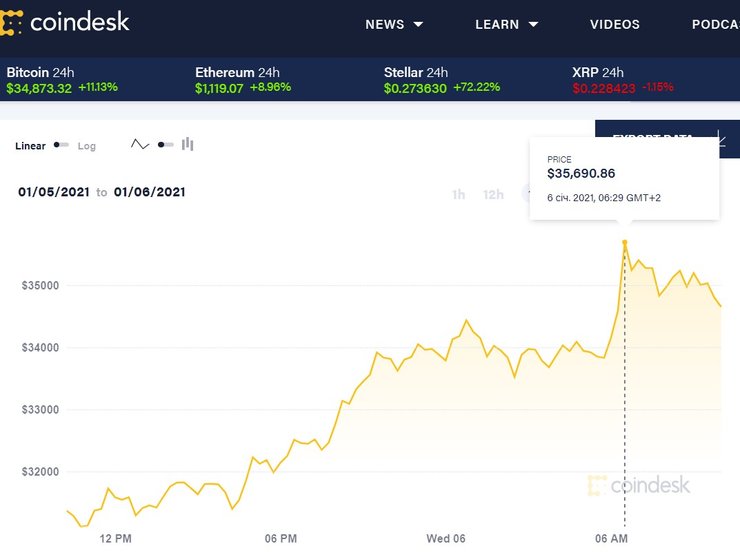Select the Linear scale label

tap(30, 146)
